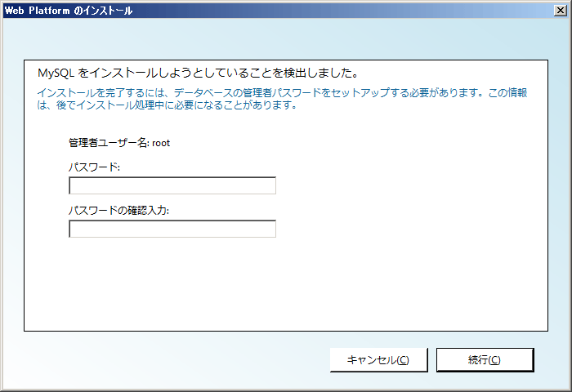Select the word MySQL in the heading
Viewport: 572px width, 392px height.
pos(56,73)
